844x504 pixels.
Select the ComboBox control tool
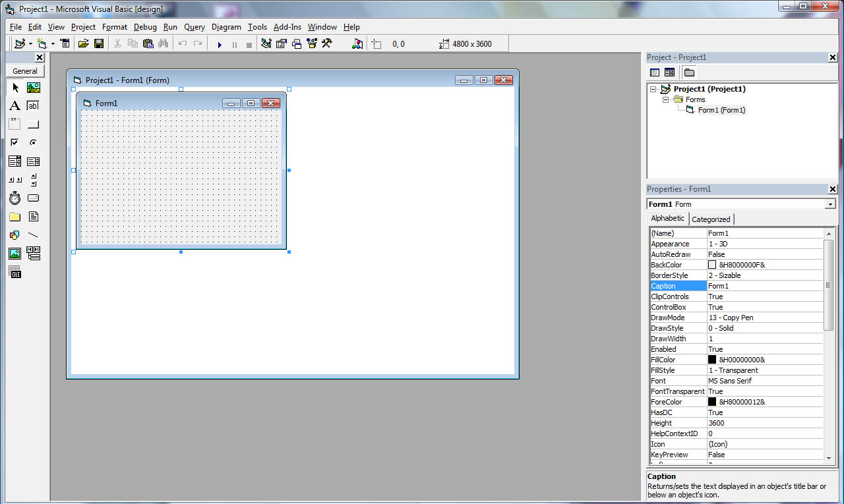15,161
